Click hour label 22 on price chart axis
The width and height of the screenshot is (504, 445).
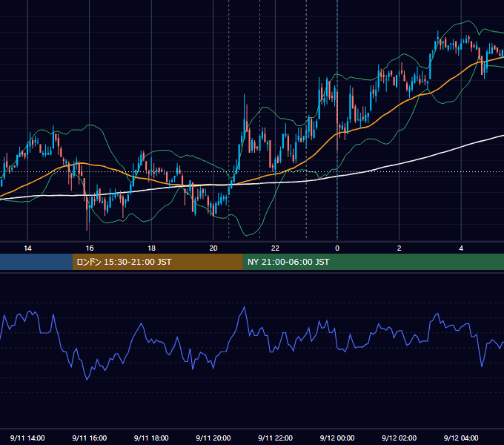click(x=275, y=248)
